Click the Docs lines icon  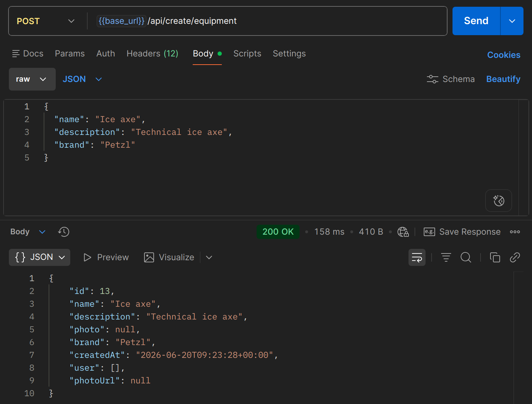[x=16, y=54]
